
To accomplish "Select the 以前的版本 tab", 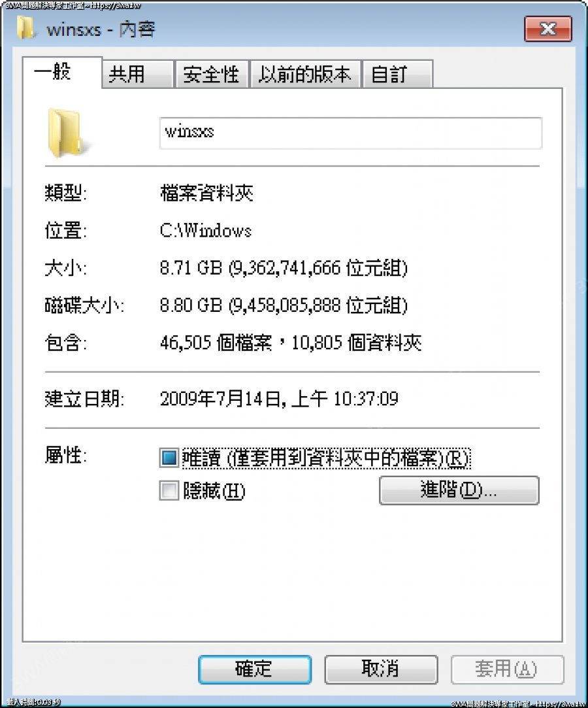I will coord(304,74).
